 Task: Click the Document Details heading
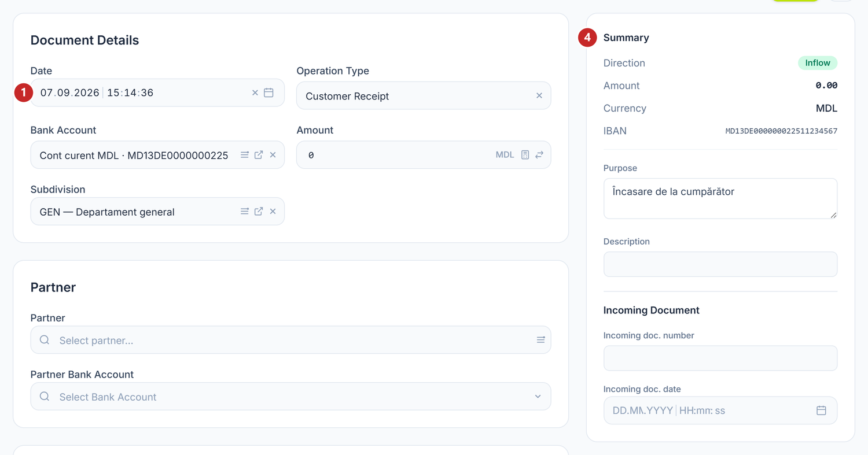[84, 40]
